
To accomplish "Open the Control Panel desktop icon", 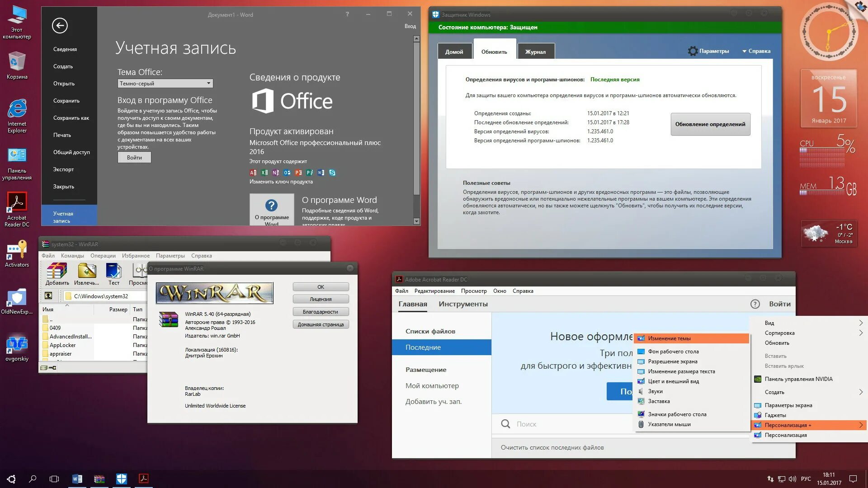I will coord(17,164).
